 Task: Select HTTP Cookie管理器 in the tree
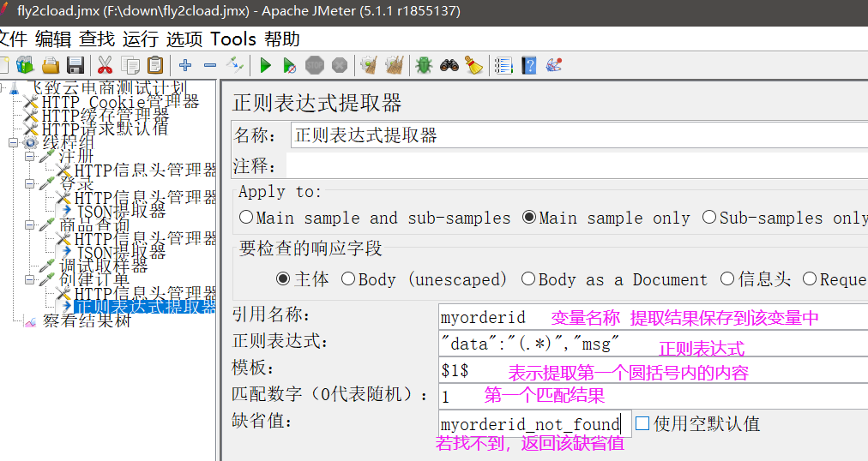pyautogui.click(x=120, y=102)
